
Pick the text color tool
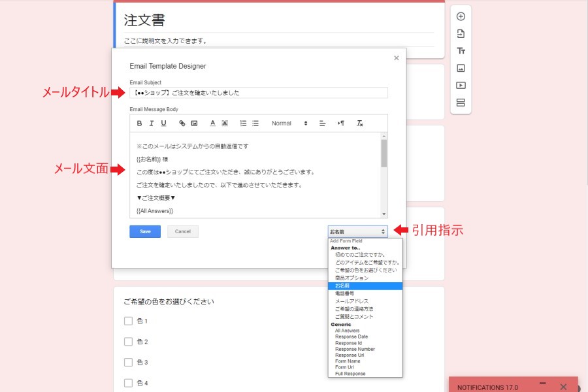point(212,123)
